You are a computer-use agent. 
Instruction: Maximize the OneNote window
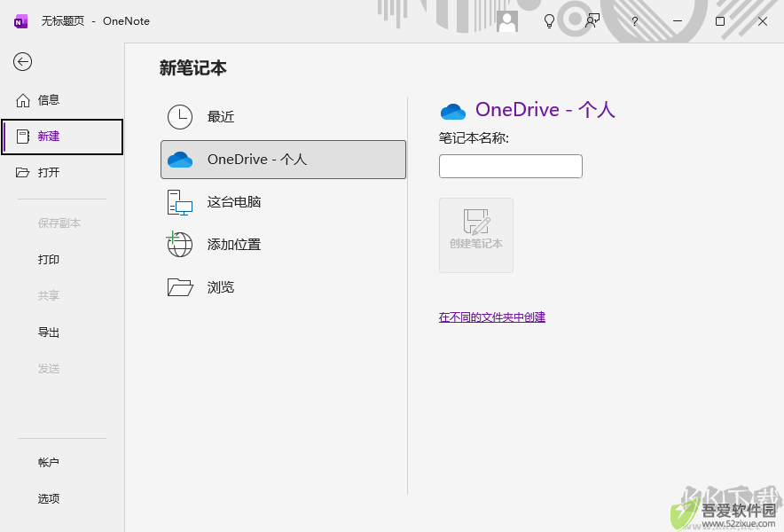[720, 21]
